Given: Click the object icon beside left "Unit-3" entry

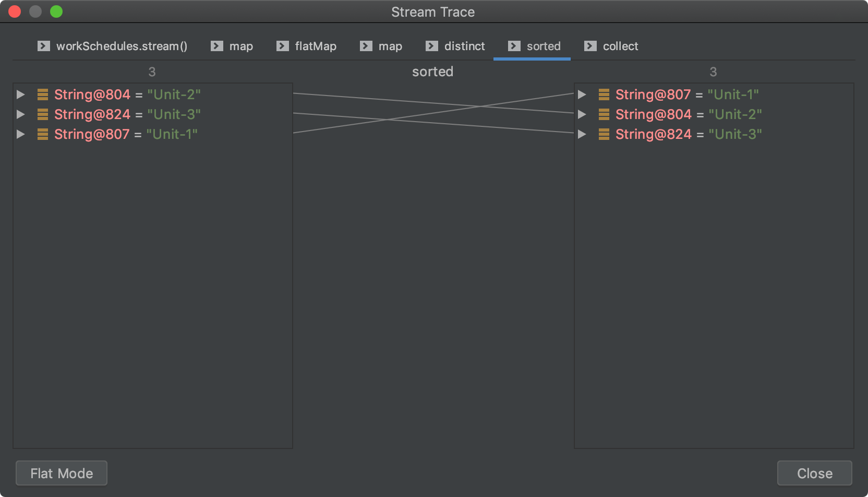Looking at the screenshot, I should [43, 114].
